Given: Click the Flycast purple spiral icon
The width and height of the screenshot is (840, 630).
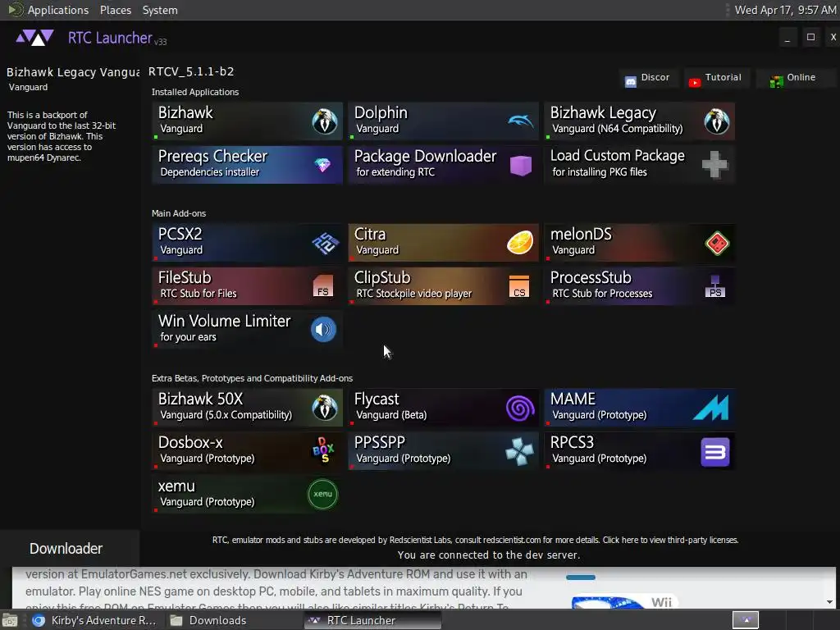Looking at the screenshot, I should [520, 409].
